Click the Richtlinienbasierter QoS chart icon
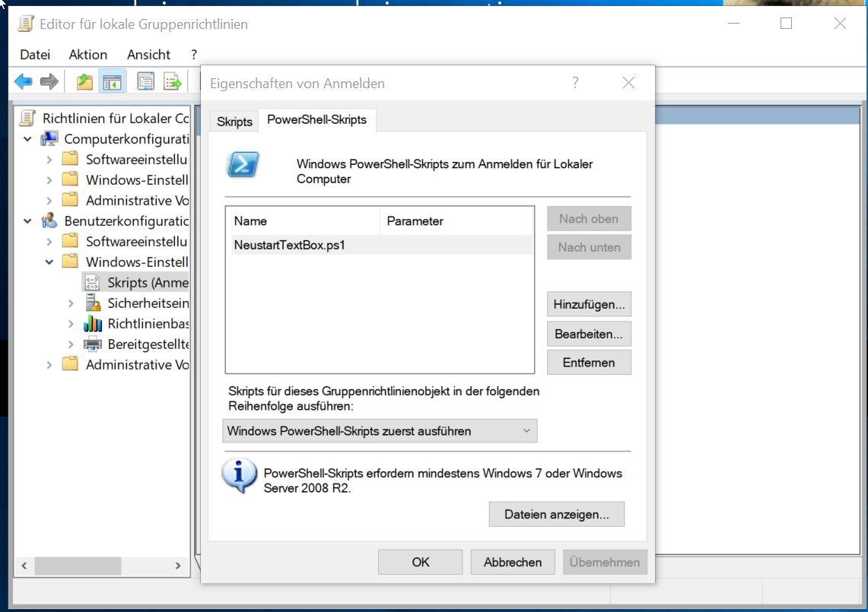The image size is (868, 612). [x=93, y=323]
